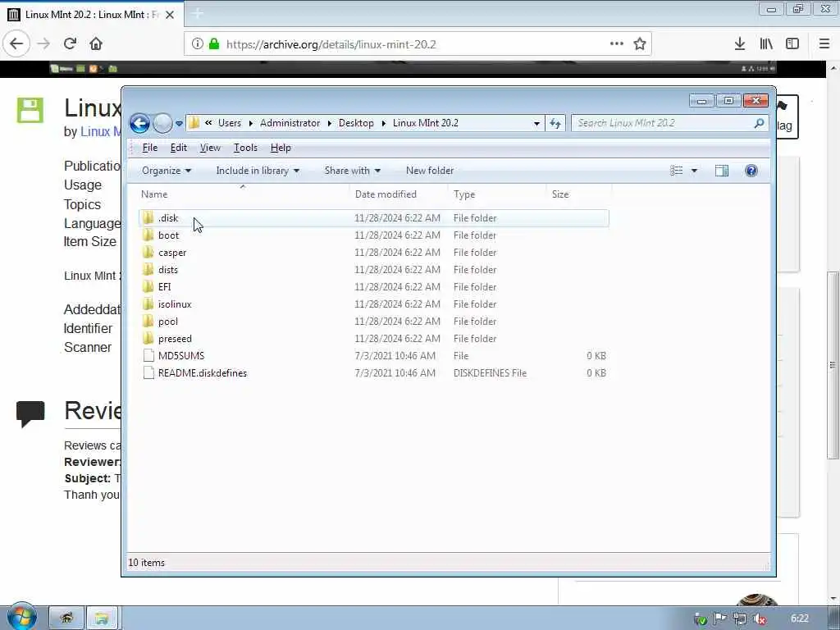Open the Firefox library icon
The image size is (840, 630).
tap(766, 44)
